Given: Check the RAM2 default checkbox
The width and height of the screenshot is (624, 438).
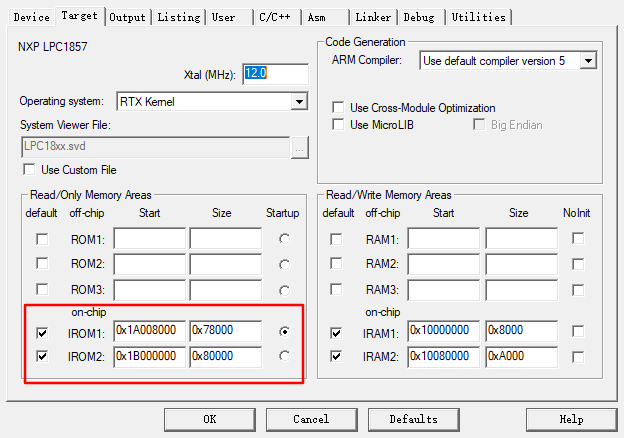Looking at the screenshot, I should [336, 263].
